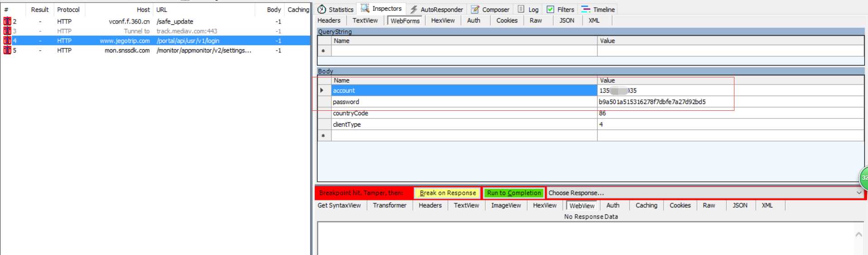Open the Filters tab

[x=561, y=9]
